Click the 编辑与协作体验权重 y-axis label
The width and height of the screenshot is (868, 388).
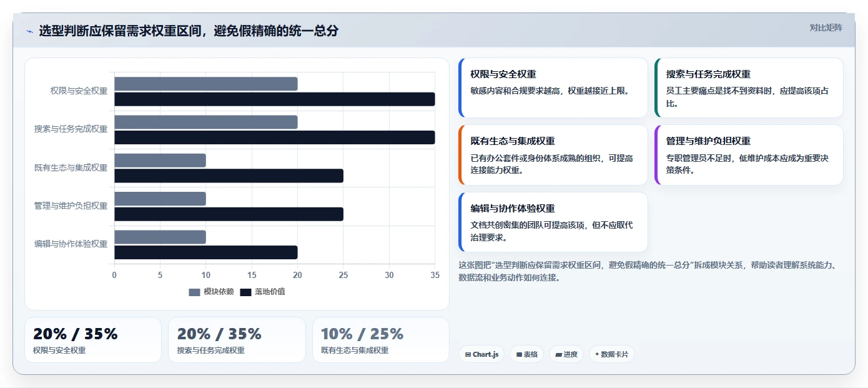(71, 244)
